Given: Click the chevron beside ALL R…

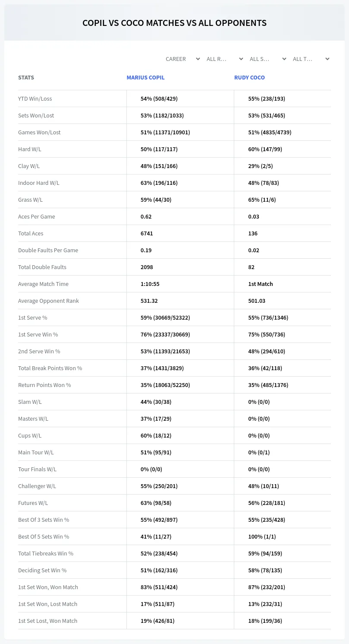Looking at the screenshot, I should pos(241,59).
